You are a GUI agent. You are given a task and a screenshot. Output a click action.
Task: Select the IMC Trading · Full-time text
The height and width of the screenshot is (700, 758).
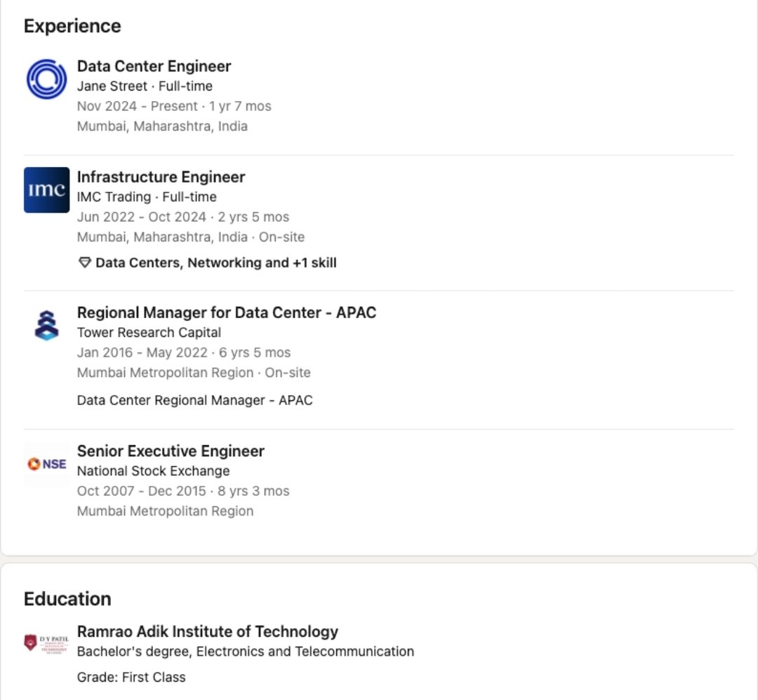point(147,197)
